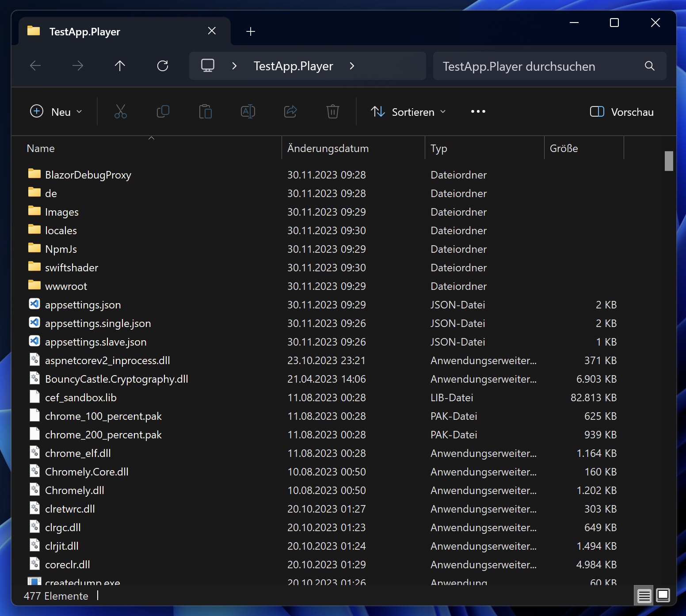Image resolution: width=686 pixels, height=616 pixels.
Task: Click the Rename icon in toolbar
Action: [x=248, y=111]
